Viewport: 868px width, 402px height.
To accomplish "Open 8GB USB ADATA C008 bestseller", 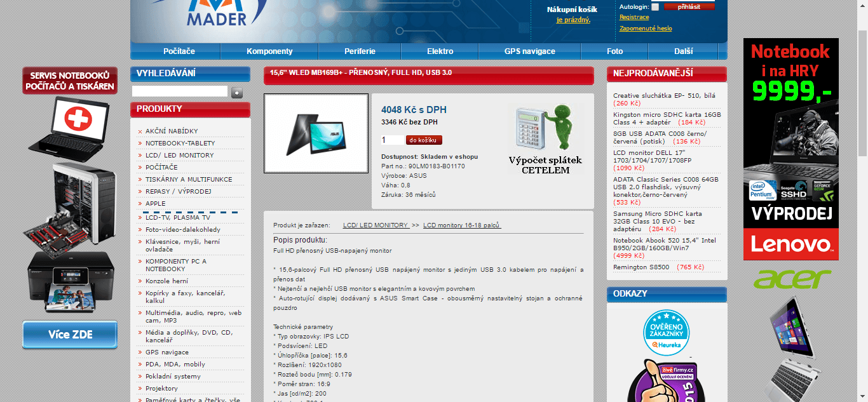I will 660,138.
